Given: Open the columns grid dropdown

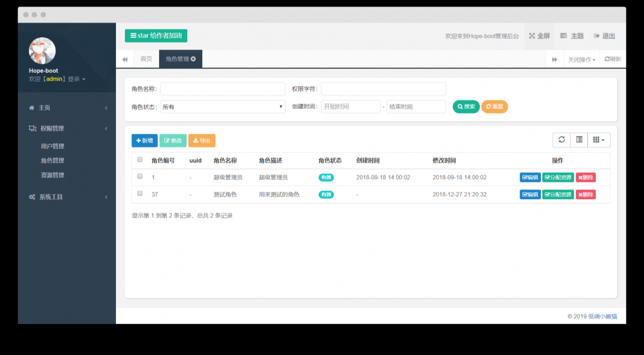Looking at the screenshot, I should pyautogui.click(x=599, y=140).
